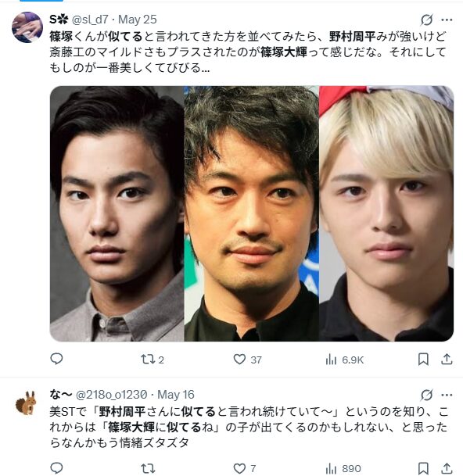The image size is (463, 476).
Task: Share the @sl_d7 post
Action: click(x=447, y=359)
